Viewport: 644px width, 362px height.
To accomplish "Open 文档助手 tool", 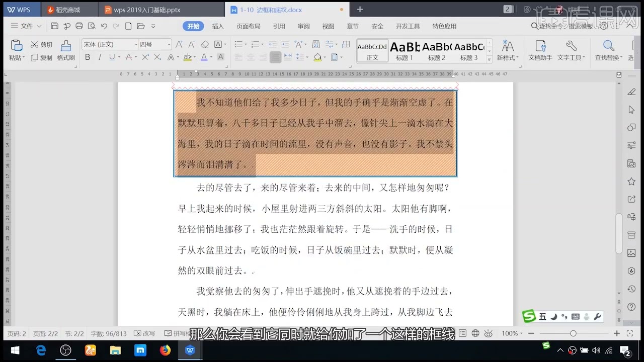I will tap(540, 51).
